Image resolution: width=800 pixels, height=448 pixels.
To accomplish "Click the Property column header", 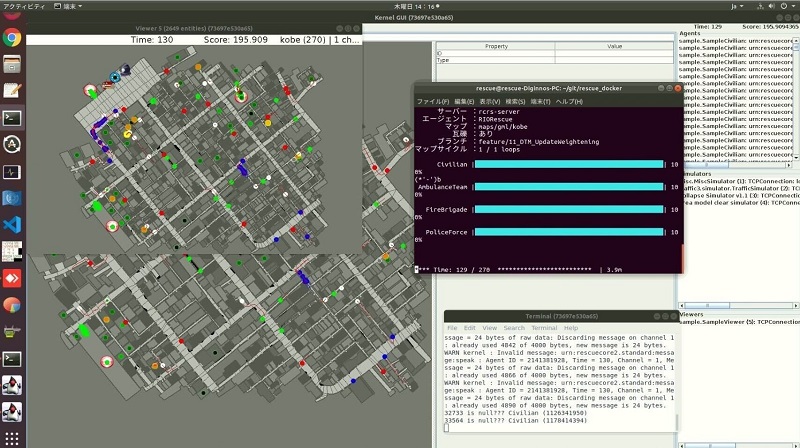I will coord(496,46).
